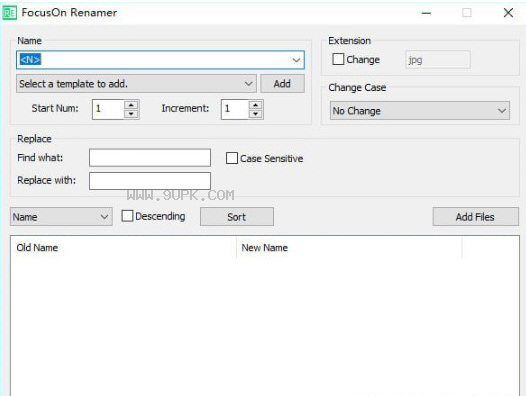Close the FocusOn Renamer window

[x=508, y=13]
